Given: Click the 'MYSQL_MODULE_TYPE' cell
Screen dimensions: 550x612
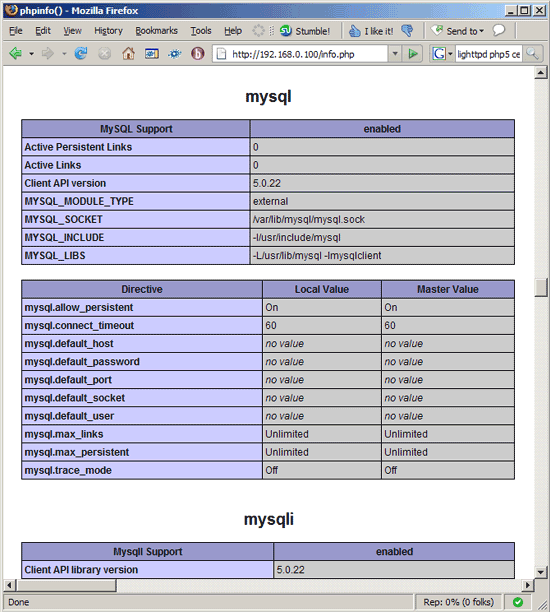Looking at the screenshot, I should [136, 201].
